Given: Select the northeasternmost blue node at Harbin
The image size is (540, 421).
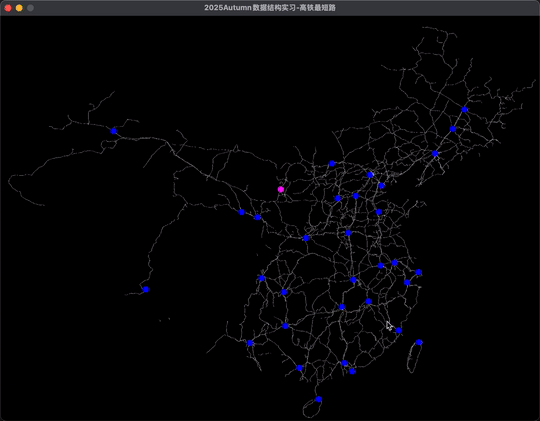Looking at the screenshot, I should coord(465,110).
